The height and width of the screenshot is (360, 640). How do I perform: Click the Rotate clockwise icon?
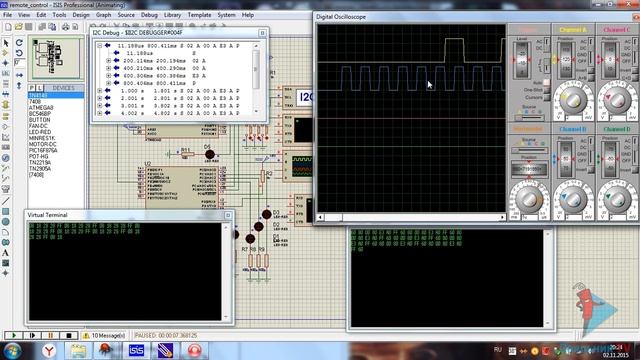[x=19, y=43]
